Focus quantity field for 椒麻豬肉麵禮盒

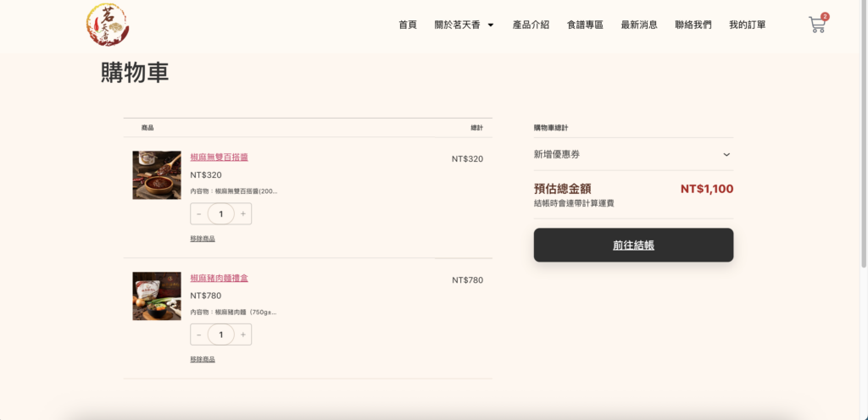pyautogui.click(x=221, y=334)
